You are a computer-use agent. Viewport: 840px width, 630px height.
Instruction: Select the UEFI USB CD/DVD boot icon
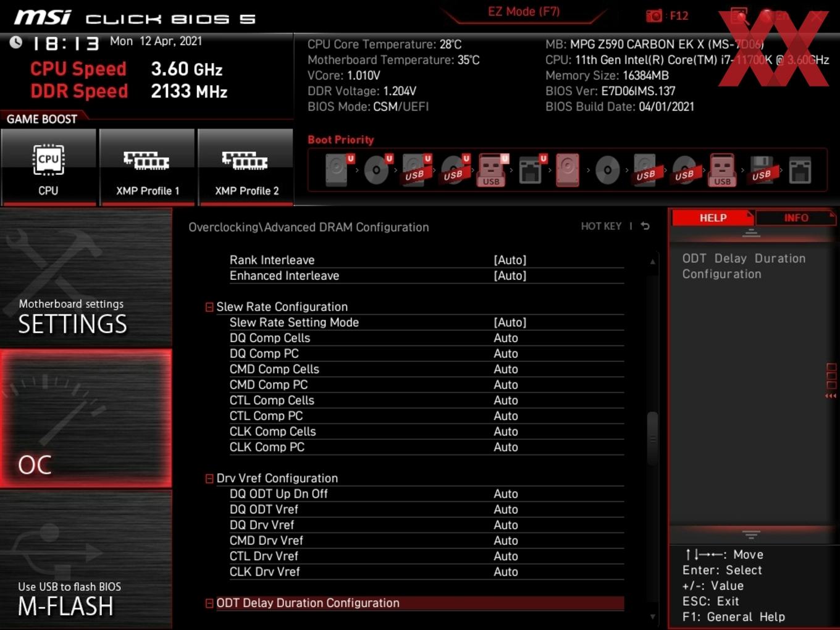tap(455, 170)
